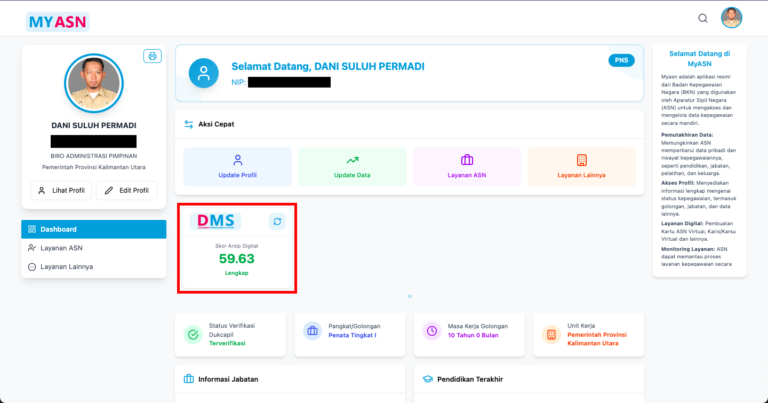Open the Layanan ASN quick action card
This screenshot has width=768, height=403.
466,166
